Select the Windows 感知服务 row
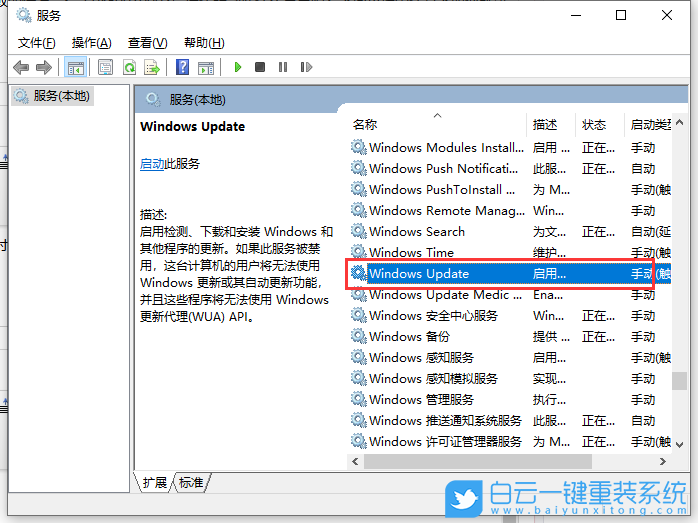Viewport: 698px width, 523px height. tap(510, 357)
